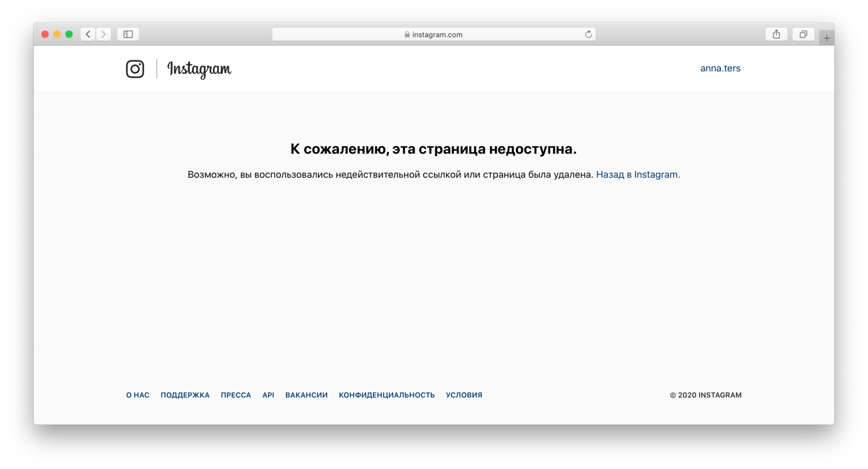Image resolution: width=868 pixels, height=469 pixels.
Task: Open the "ПОДДЕРЖКА" footer link
Action: click(x=185, y=395)
